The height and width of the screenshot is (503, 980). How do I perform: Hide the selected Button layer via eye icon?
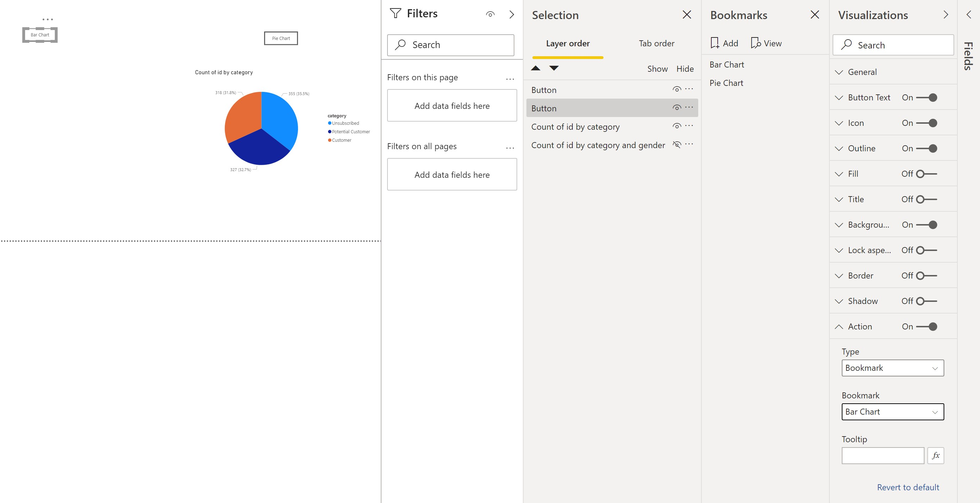(676, 108)
